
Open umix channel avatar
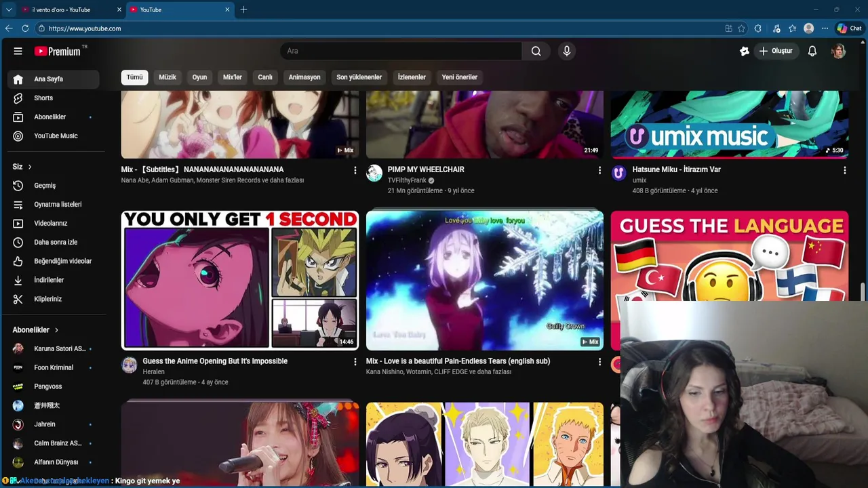[618, 174]
